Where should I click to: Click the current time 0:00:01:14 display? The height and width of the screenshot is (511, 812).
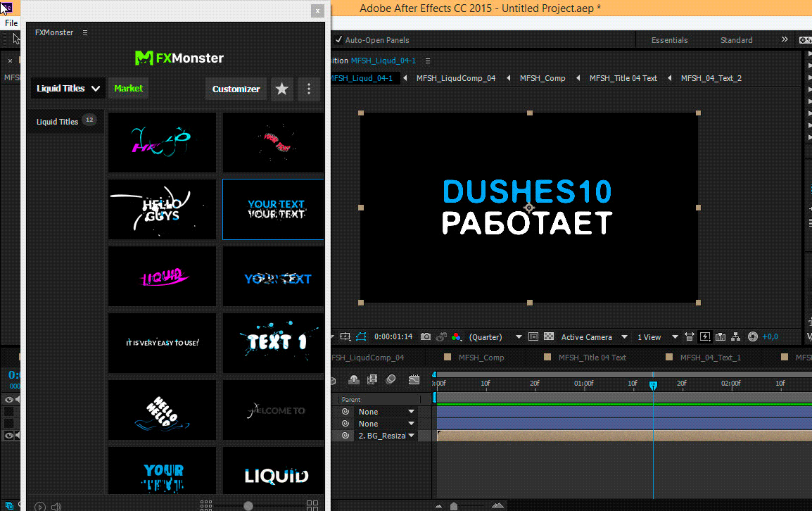[x=393, y=337]
